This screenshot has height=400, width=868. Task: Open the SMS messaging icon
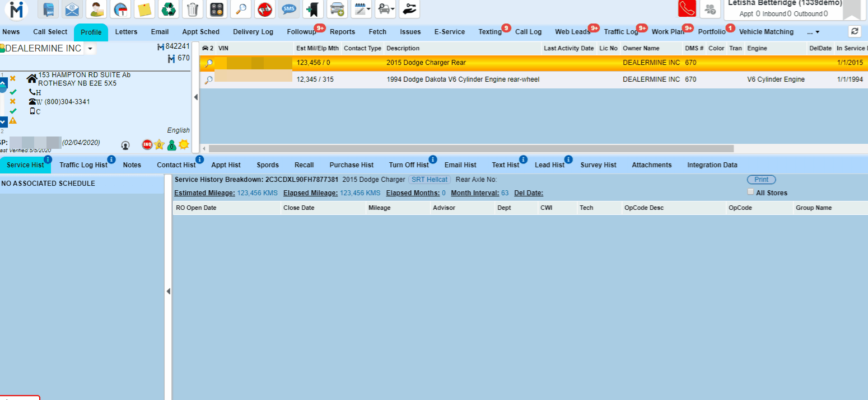coord(289,9)
